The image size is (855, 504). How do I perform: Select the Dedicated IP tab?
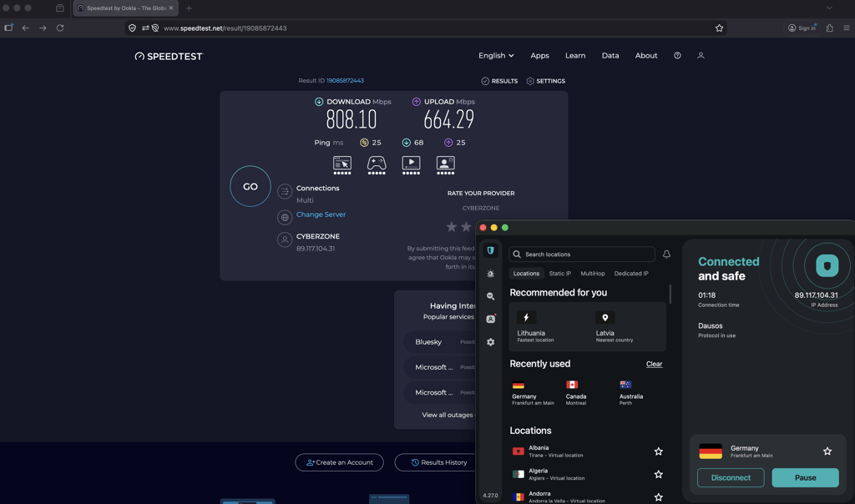click(x=631, y=274)
